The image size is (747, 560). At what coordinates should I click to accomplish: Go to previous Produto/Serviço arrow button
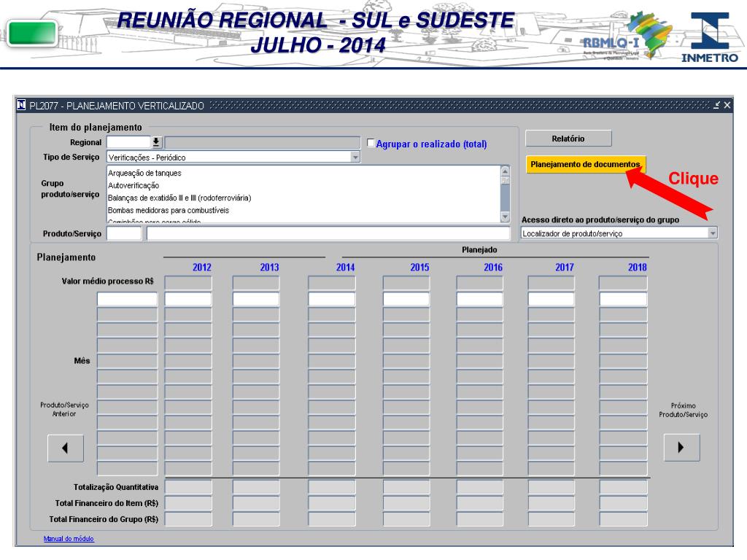[x=66, y=448]
